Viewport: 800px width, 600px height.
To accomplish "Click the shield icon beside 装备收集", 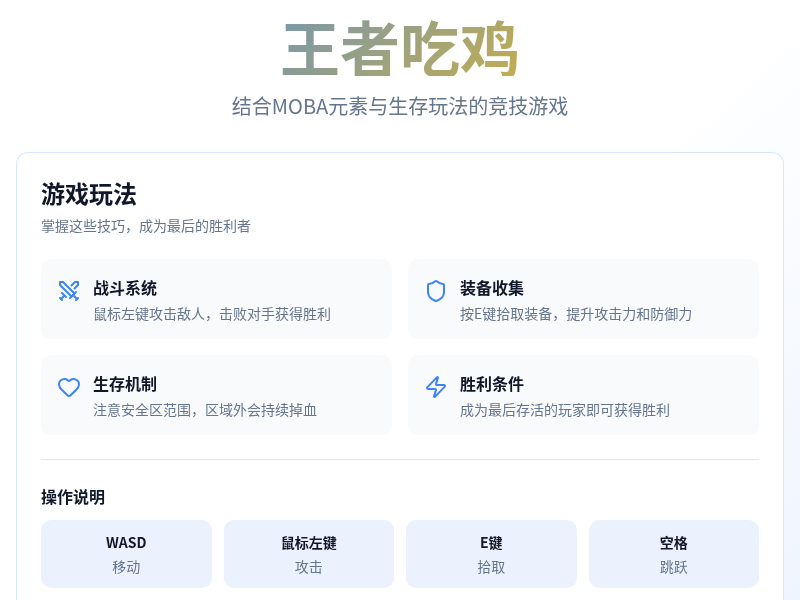I will pyautogui.click(x=435, y=290).
